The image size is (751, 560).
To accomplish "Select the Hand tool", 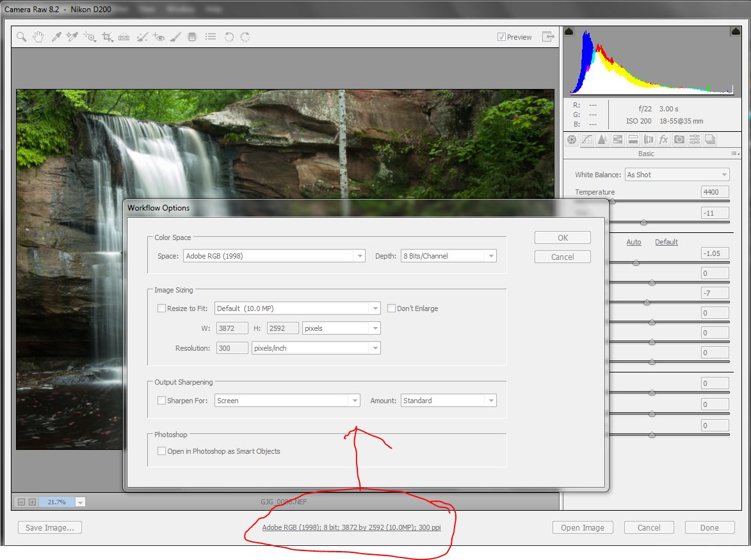I will 38,37.
